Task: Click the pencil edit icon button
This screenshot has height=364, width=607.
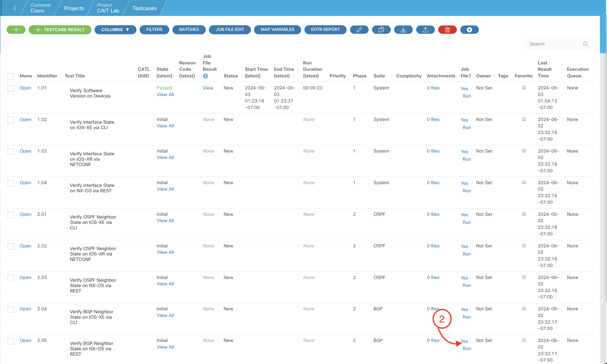Action: coord(359,30)
